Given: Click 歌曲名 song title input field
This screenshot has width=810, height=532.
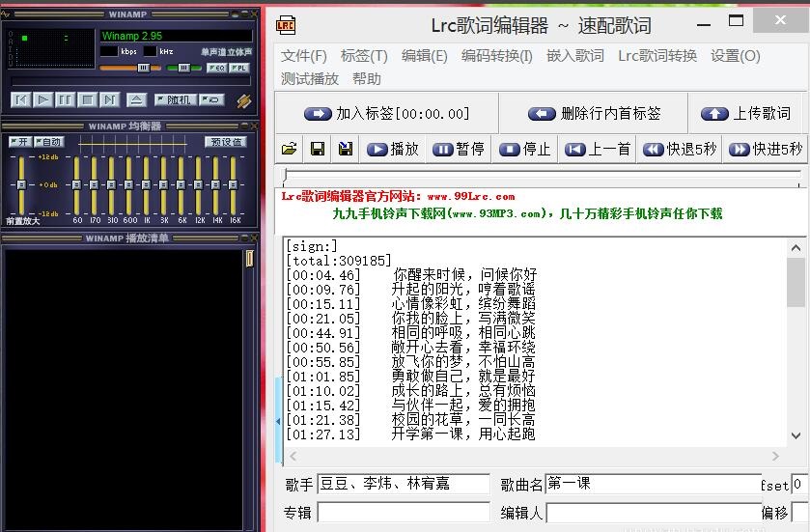Looking at the screenshot, I should (x=653, y=484).
